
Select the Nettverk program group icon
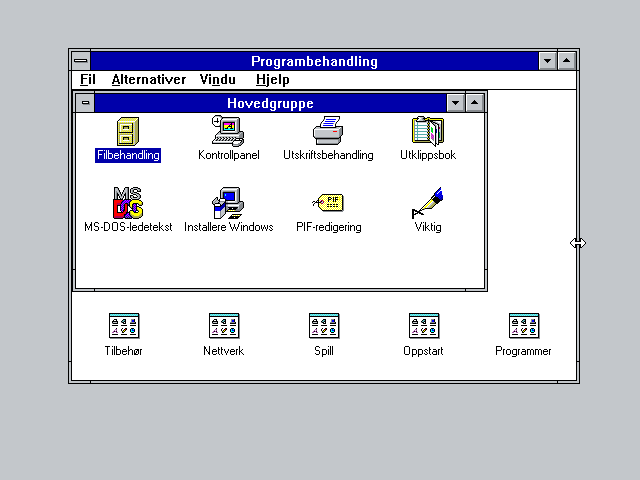(x=224, y=327)
